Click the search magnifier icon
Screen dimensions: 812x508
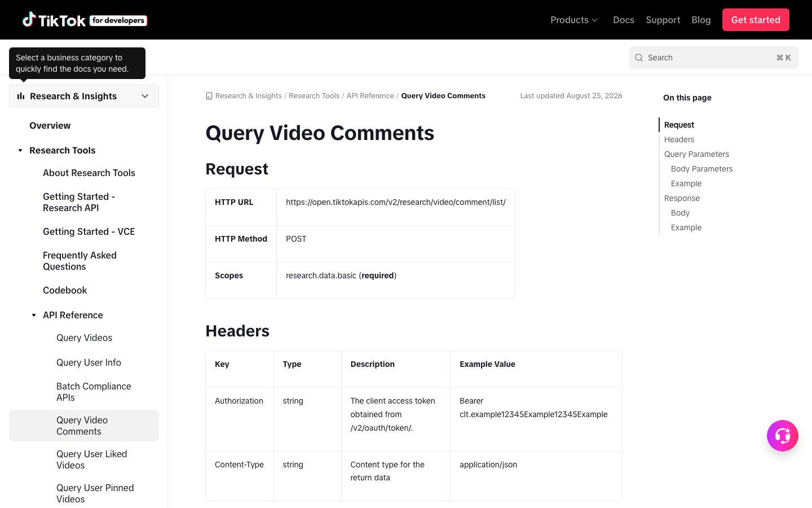pyautogui.click(x=639, y=58)
